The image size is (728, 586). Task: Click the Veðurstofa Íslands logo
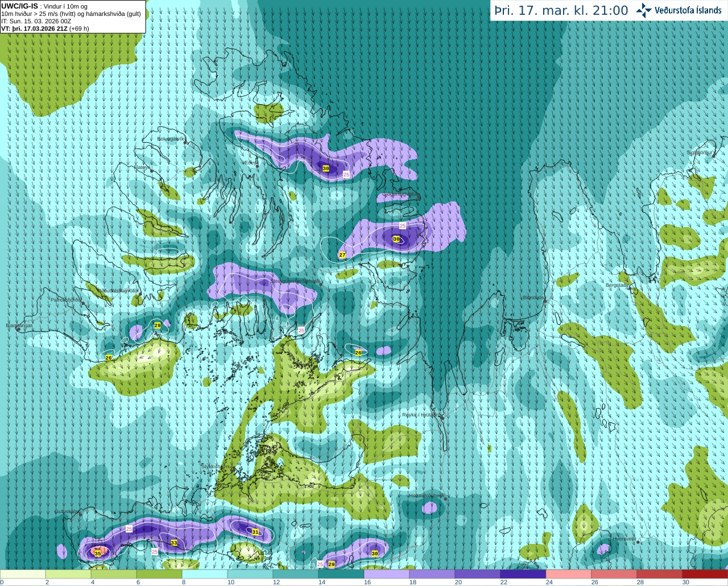[679, 10]
